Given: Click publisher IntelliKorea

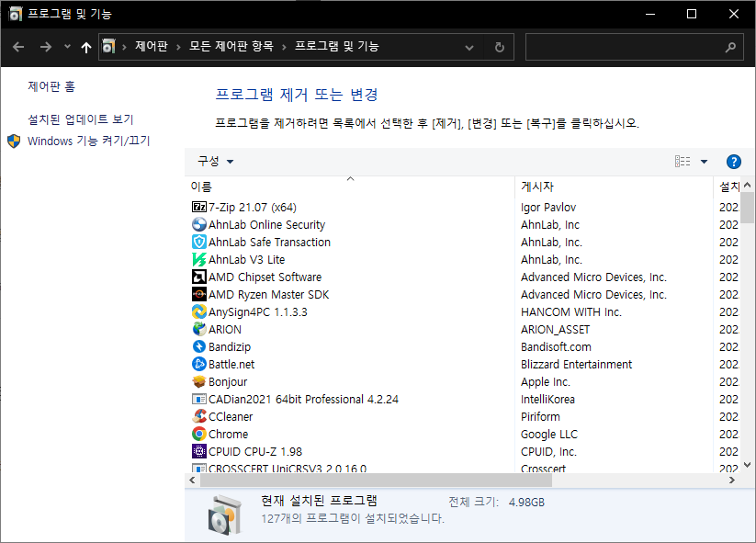Looking at the screenshot, I should pyautogui.click(x=547, y=400).
